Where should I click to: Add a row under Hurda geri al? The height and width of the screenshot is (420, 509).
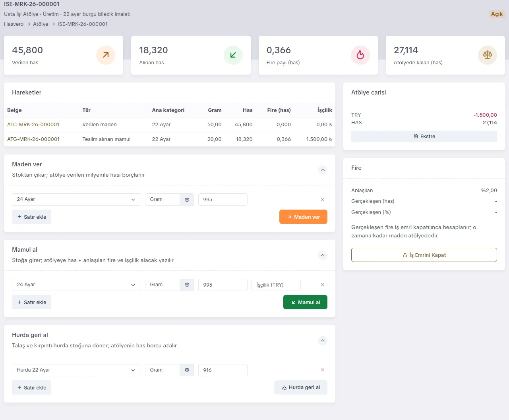[32, 387]
